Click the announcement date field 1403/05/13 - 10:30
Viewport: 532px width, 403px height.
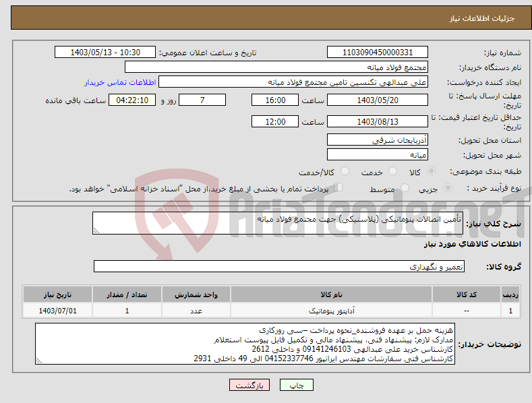coord(105,53)
